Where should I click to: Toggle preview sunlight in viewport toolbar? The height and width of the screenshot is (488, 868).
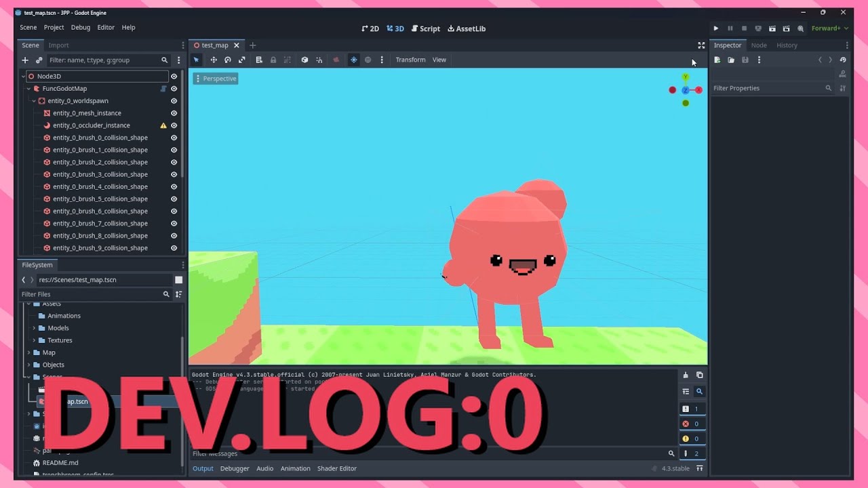pos(353,60)
